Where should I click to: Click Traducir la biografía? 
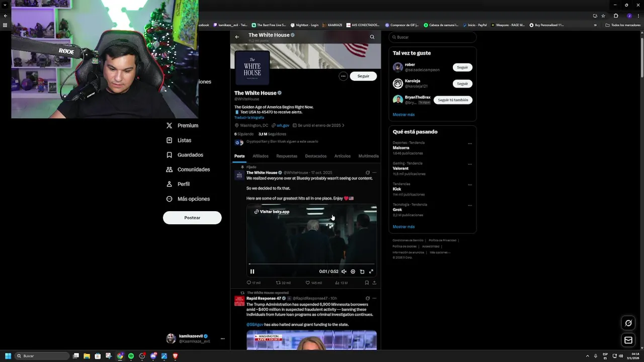[249, 118]
